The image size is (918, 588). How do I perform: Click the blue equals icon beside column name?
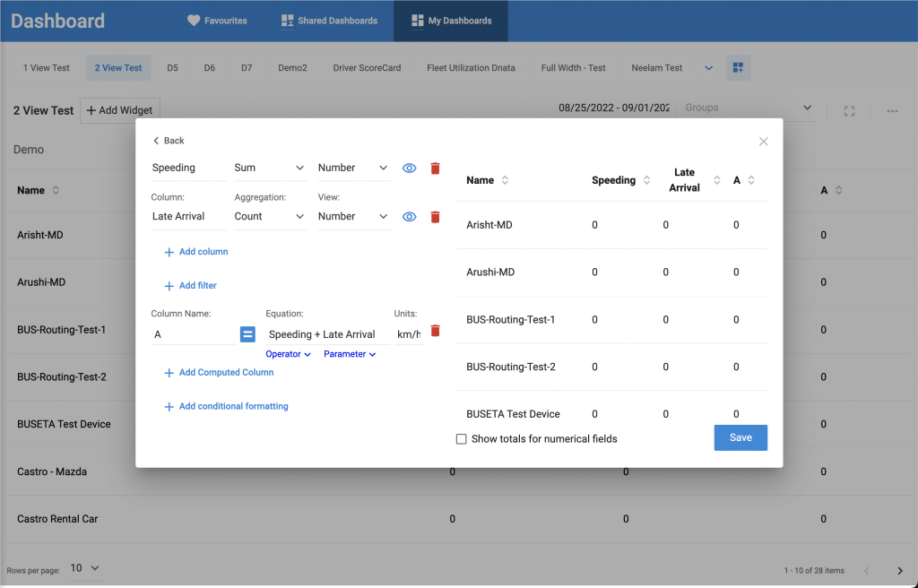(x=247, y=334)
